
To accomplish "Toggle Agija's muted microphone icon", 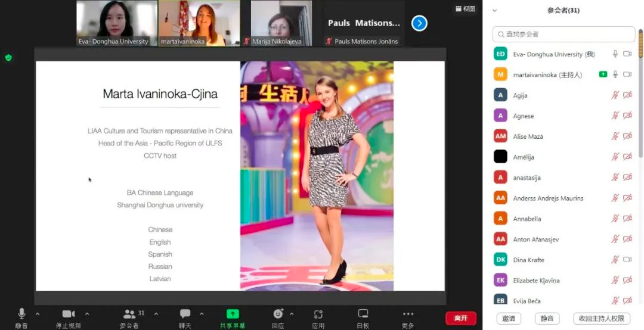I will click(615, 95).
